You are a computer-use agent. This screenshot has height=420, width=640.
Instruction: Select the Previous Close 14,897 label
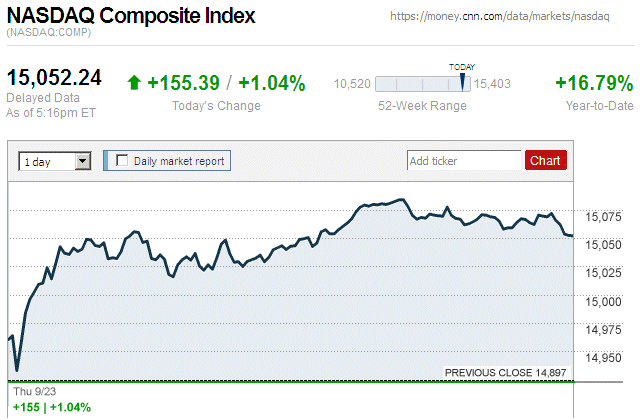[505, 373]
